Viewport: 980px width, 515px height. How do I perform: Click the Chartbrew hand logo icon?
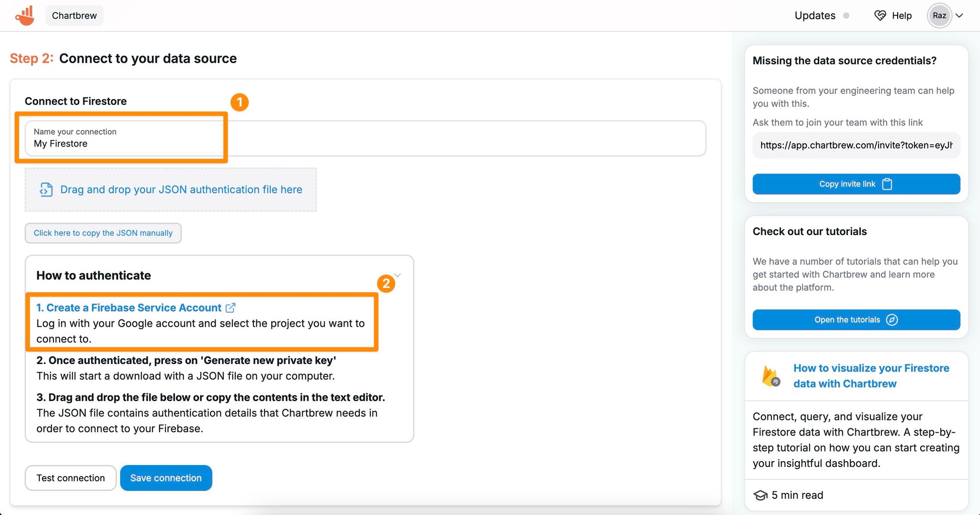[x=25, y=16]
